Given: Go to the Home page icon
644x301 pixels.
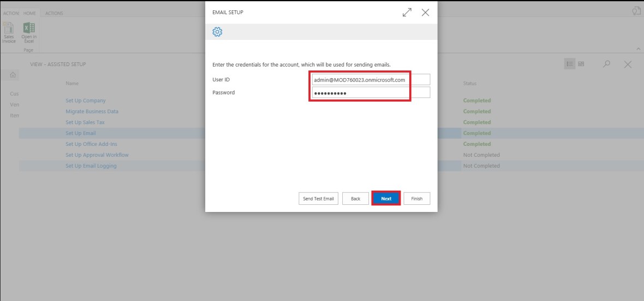Looking at the screenshot, I should [14, 75].
